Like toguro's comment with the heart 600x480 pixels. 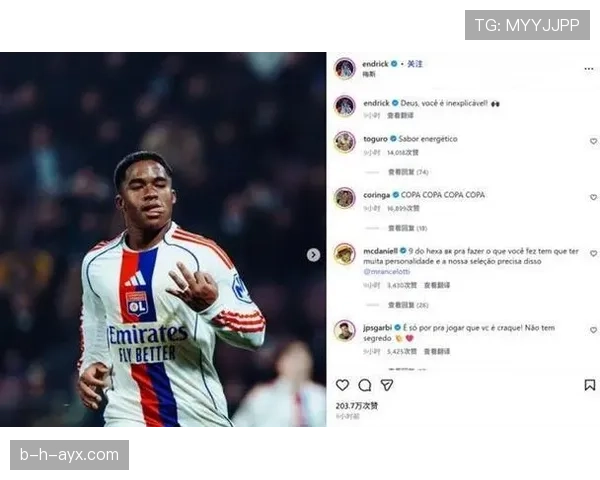coord(593,141)
